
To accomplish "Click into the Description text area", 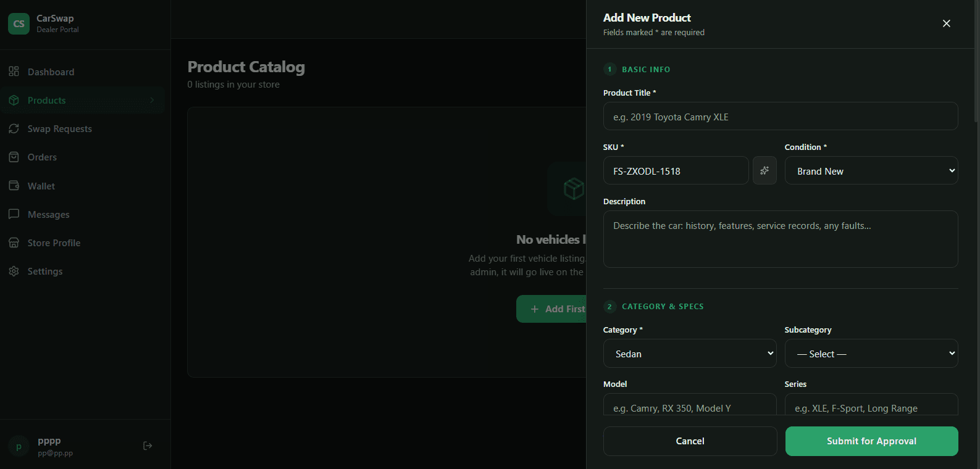I will [781, 239].
